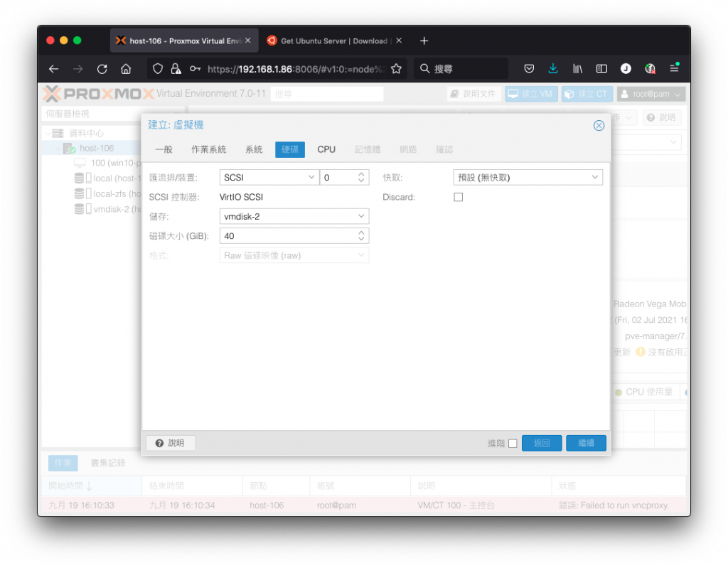
Task: Toggle the 進階 advanced checkbox
Action: click(513, 444)
